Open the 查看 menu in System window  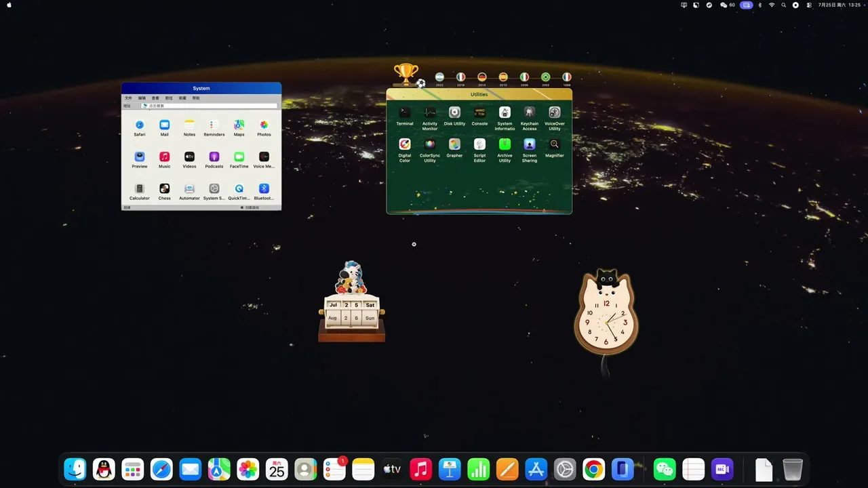(x=155, y=98)
